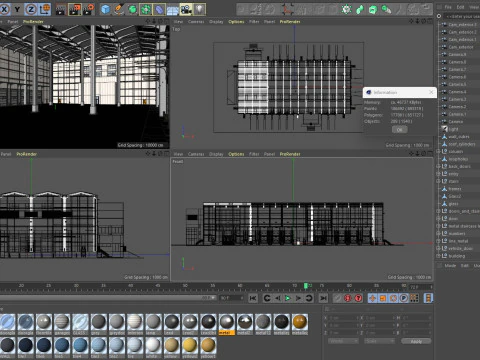480x360 pixels.
Task: Open the green Subdivision generator icon
Action: [x=132, y=9]
